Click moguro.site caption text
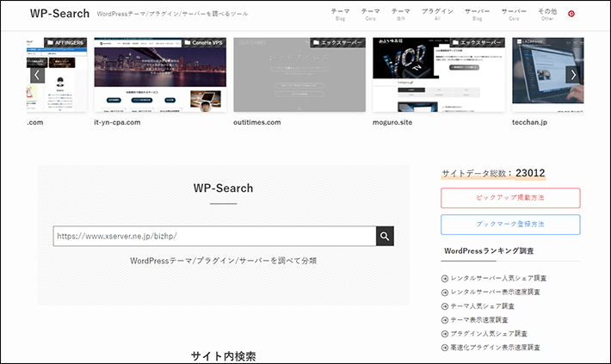The height and width of the screenshot is (364, 611). pos(392,122)
